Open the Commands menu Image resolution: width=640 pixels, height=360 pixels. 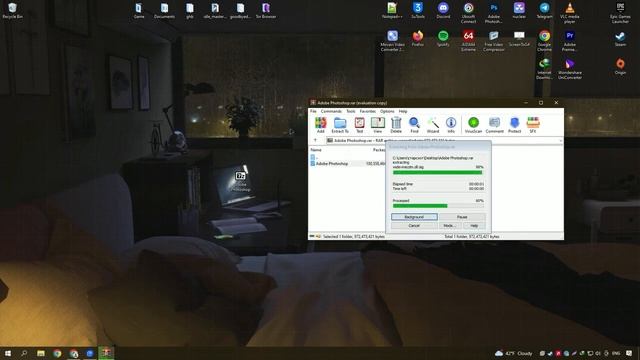[x=331, y=111]
